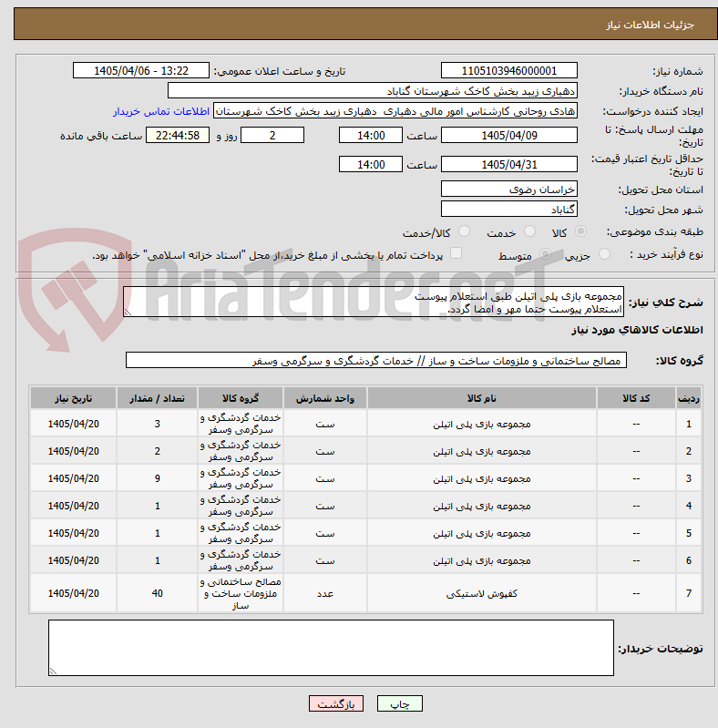Click the response deadline time field 14:00
Viewport: 718px width, 728px height.
pos(371,135)
